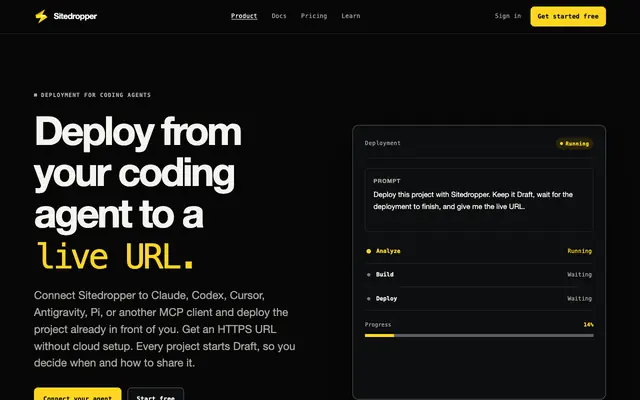
Task: Click the Sign in link
Action: coord(508,16)
